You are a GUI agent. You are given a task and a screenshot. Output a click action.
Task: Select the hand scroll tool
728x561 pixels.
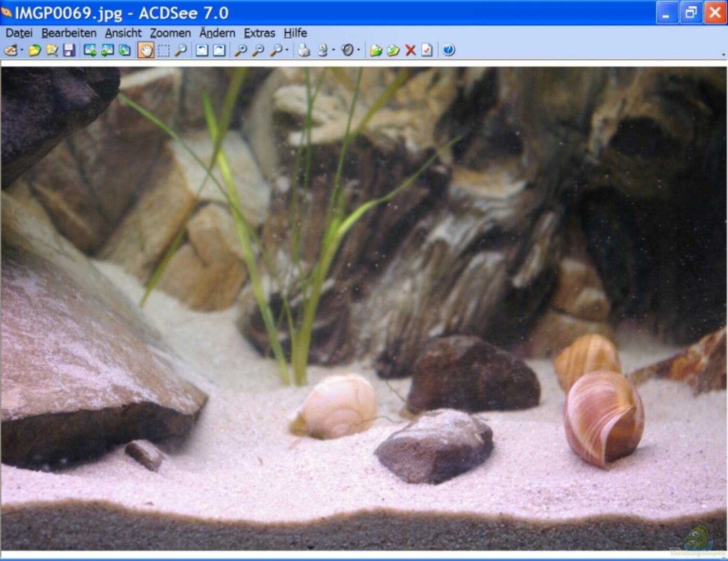[146, 50]
